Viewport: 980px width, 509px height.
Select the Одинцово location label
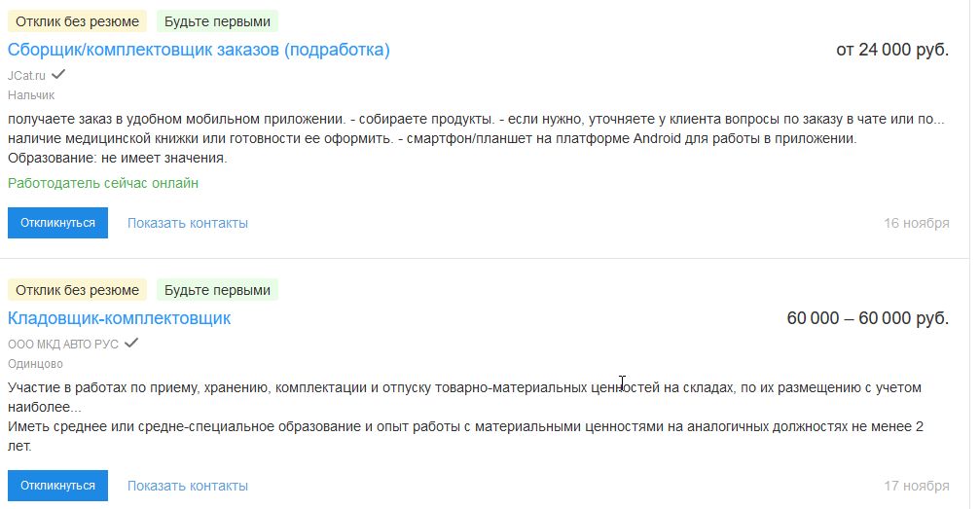click(x=35, y=364)
